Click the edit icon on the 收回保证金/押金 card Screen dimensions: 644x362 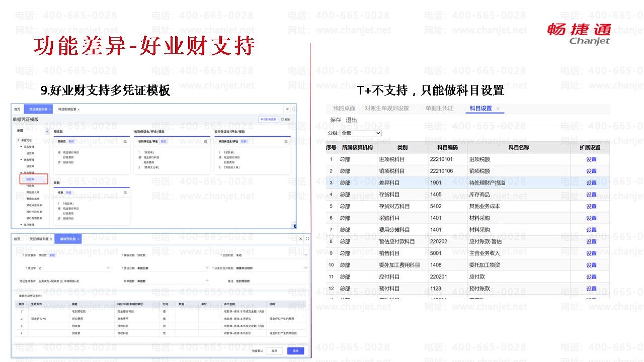click(x=286, y=142)
